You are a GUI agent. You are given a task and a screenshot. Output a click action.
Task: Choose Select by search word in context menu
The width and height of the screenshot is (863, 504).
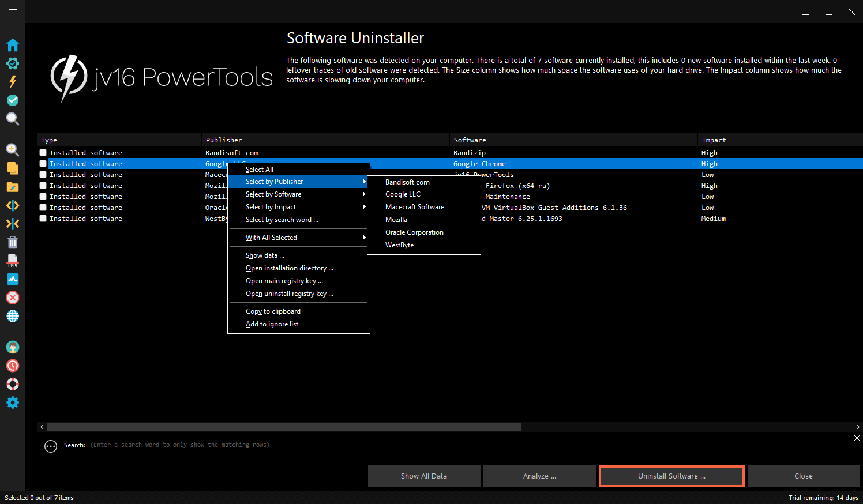[x=298, y=220]
